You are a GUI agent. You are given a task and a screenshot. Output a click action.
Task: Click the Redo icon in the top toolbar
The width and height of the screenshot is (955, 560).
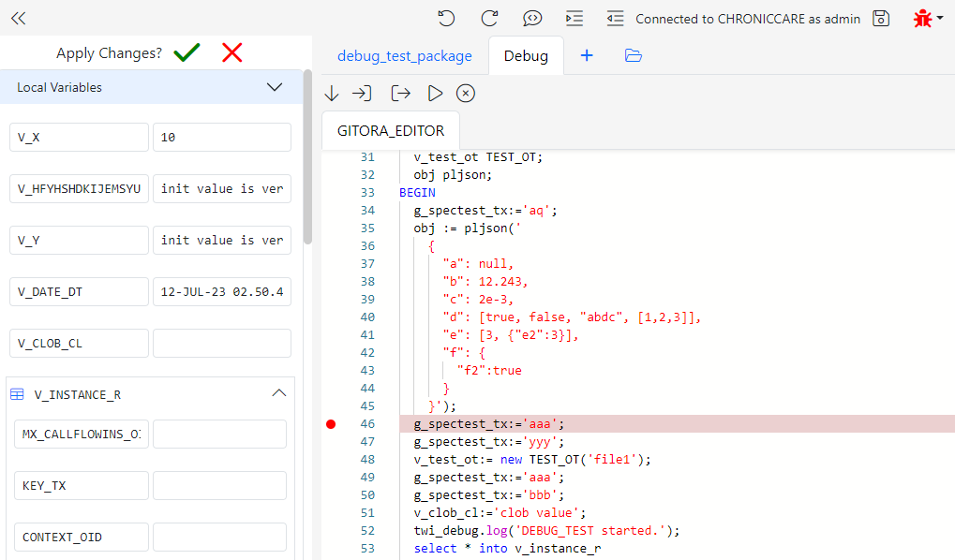(488, 18)
